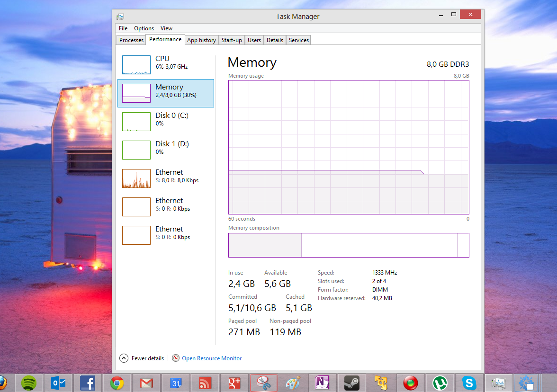Open Spotify from the taskbar

coord(29,383)
